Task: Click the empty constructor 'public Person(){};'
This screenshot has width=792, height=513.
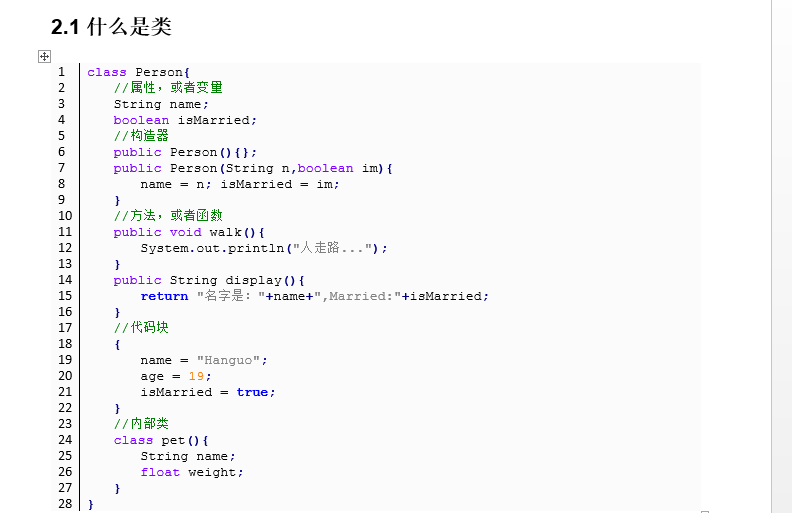Action: (x=185, y=152)
